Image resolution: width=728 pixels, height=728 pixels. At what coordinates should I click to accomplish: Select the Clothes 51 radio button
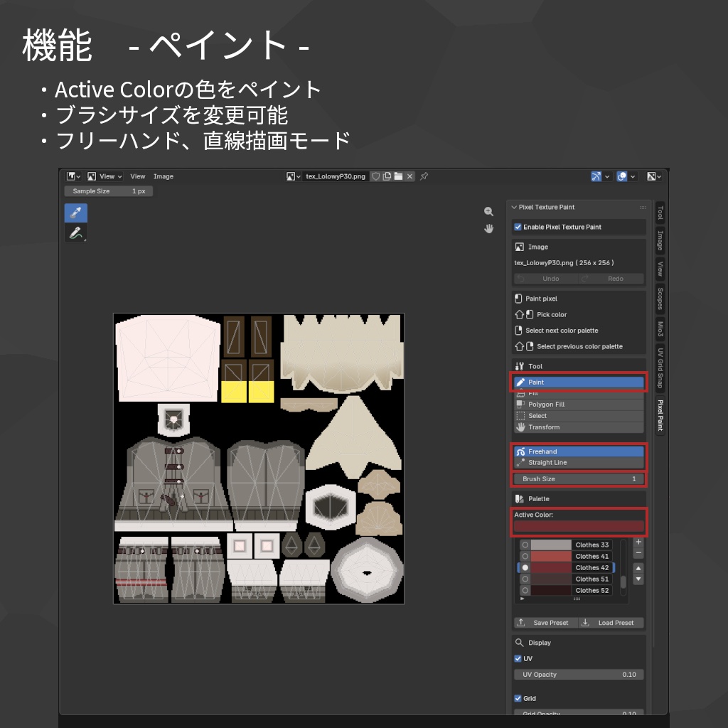coord(525,579)
